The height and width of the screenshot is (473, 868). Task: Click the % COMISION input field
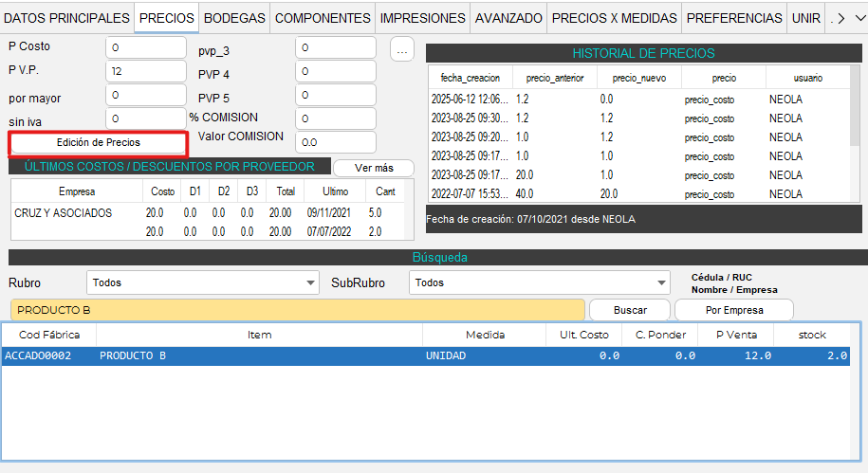335,118
